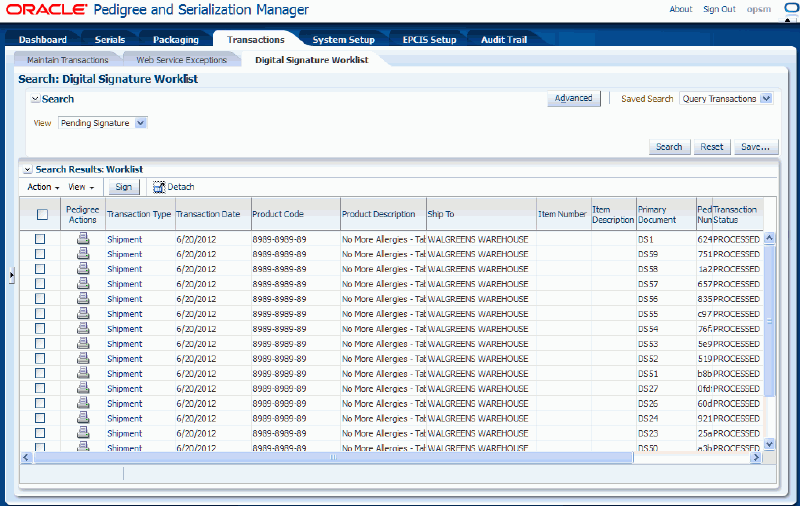Switch to the Serials tab
This screenshot has width=800, height=506.
tap(110, 40)
